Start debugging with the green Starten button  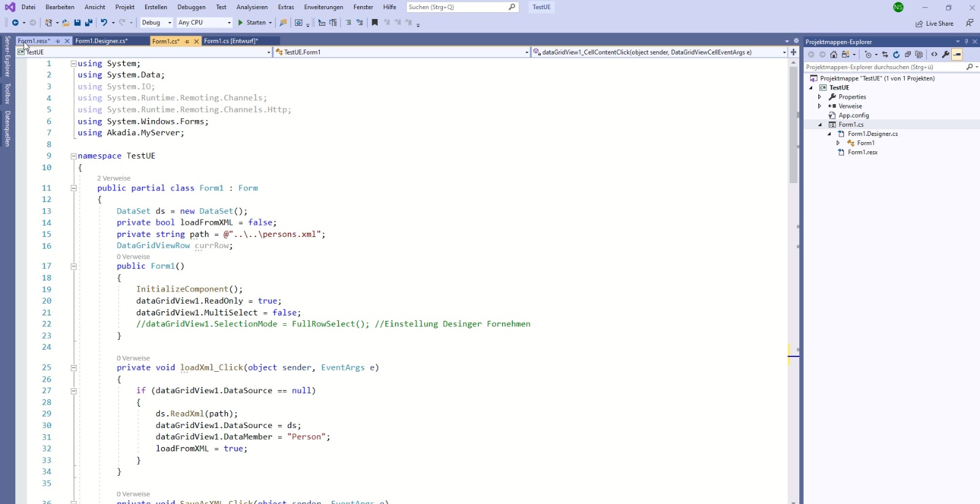pos(252,23)
